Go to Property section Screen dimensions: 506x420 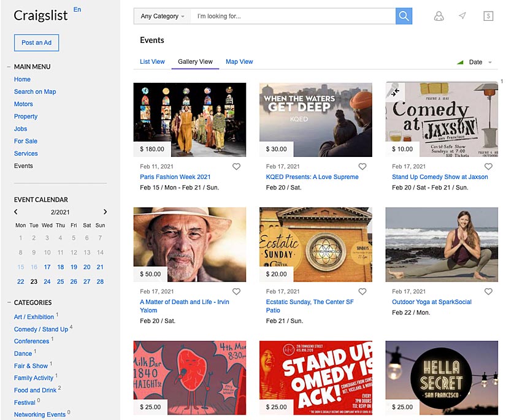click(26, 116)
